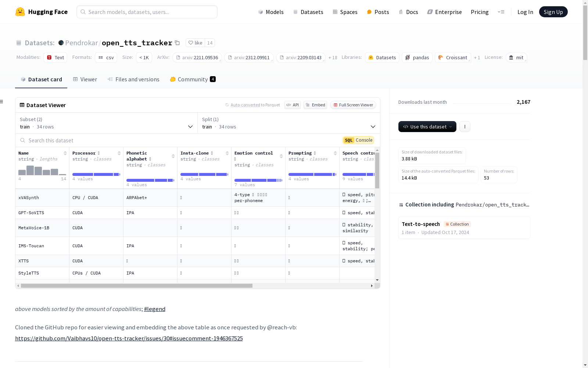Open the Use this dataset dropdown
The height and width of the screenshot is (368, 588).
(427, 127)
